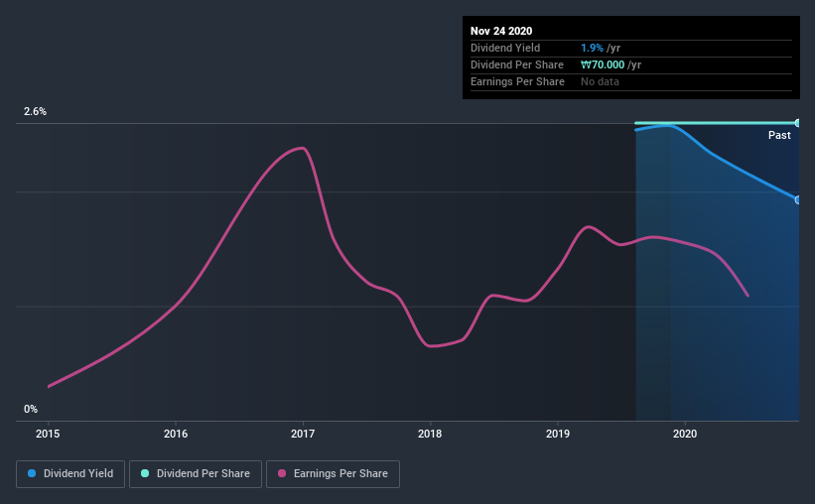The image size is (815, 504).
Task: Click the 2.6% y-axis label
Action: (36, 111)
